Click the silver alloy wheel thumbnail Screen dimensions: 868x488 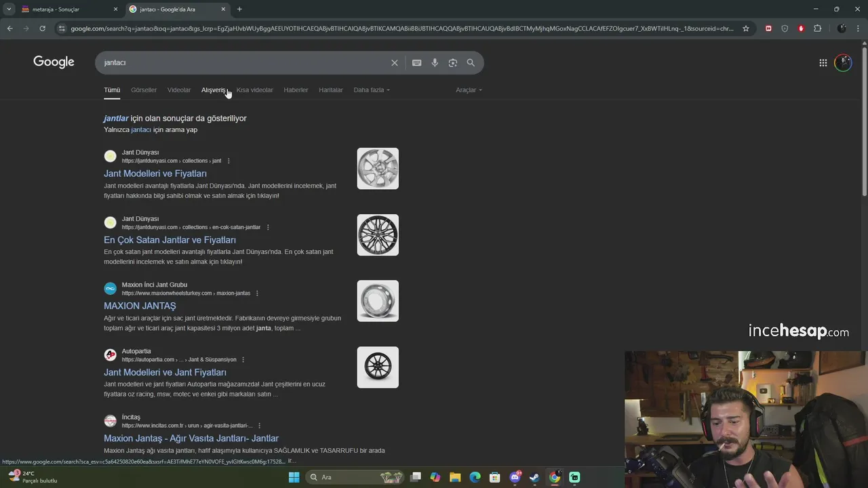pos(378,169)
